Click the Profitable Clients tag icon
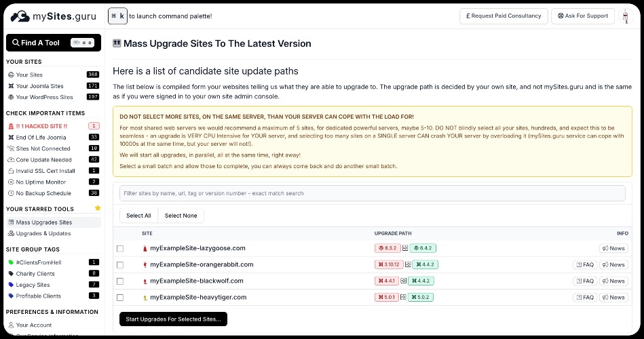 tap(11, 296)
